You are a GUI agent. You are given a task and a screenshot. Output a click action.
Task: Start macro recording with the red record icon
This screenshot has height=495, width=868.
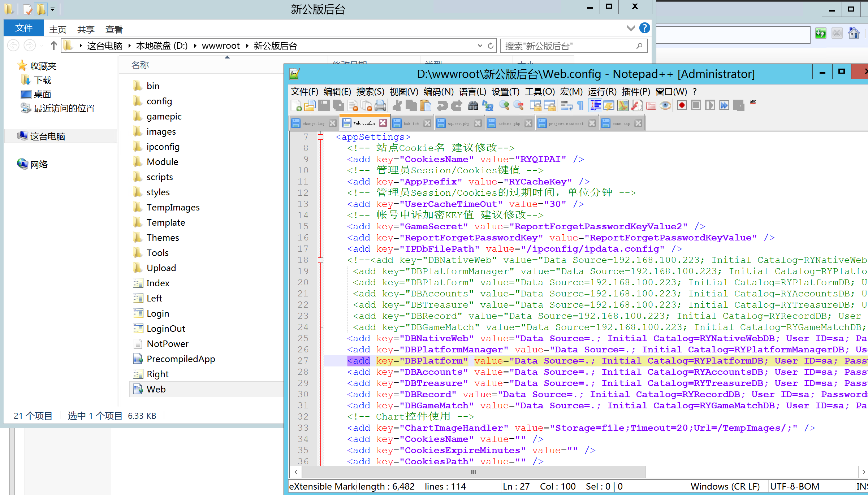click(x=682, y=105)
